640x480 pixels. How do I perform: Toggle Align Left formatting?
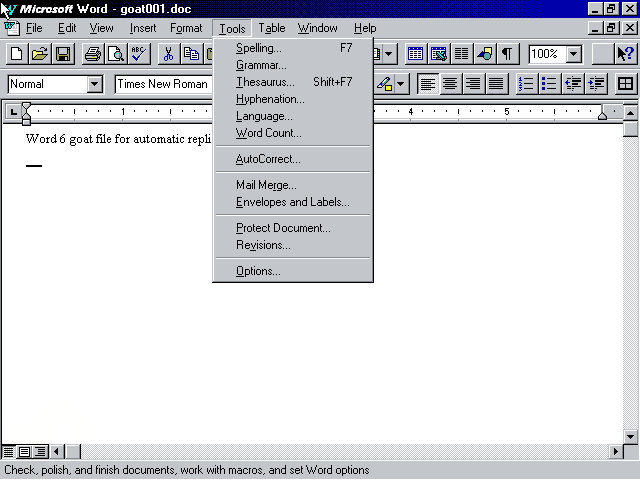(x=428, y=84)
